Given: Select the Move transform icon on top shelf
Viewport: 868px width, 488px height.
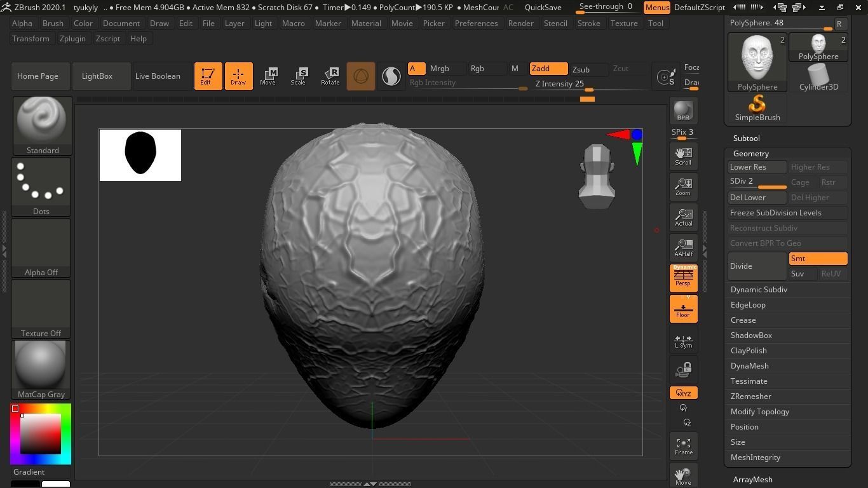Looking at the screenshot, I should point(268,76).
